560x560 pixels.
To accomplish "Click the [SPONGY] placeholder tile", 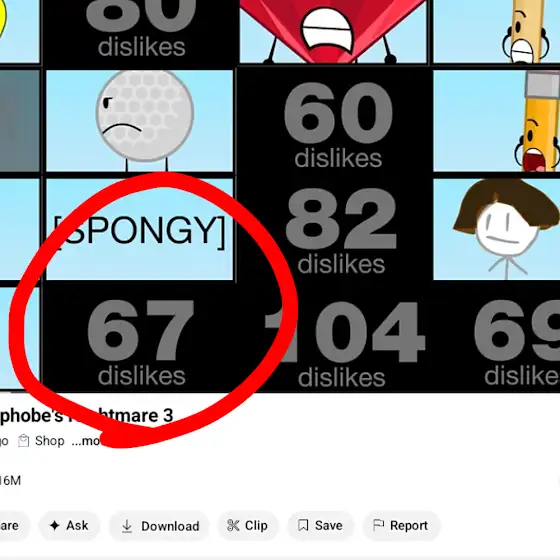I will point(139,229).
